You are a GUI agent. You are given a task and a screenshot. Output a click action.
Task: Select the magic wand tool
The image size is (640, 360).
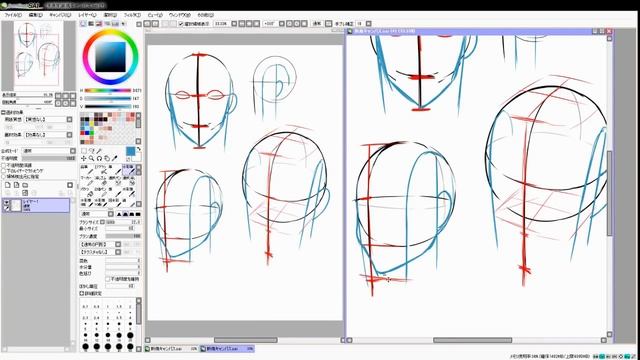[x=99, y=151]
